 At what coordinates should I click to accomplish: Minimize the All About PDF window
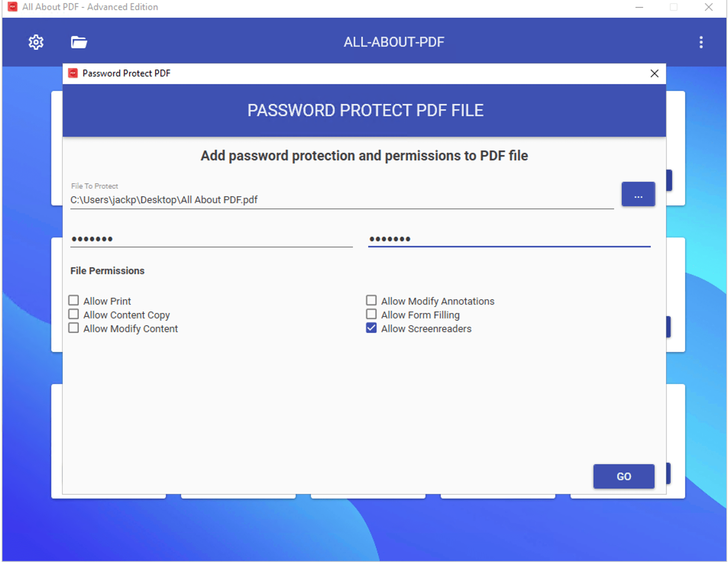[638, 7]
